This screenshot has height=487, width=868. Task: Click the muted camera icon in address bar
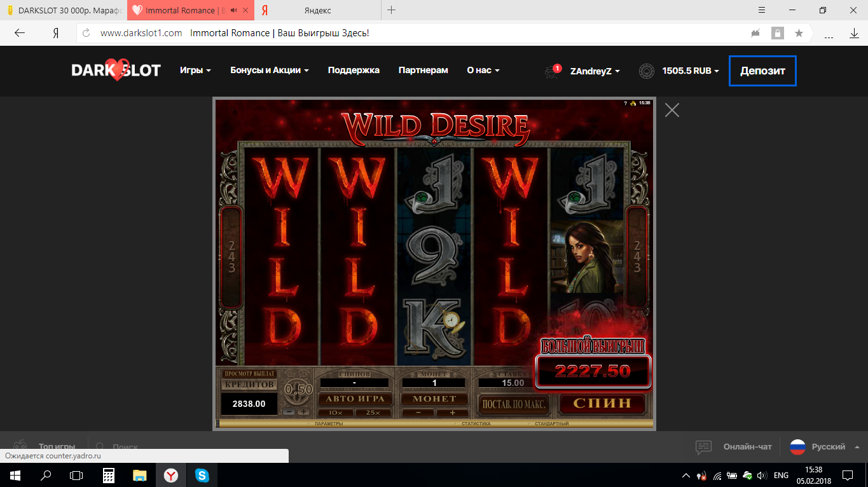point(755,33)
